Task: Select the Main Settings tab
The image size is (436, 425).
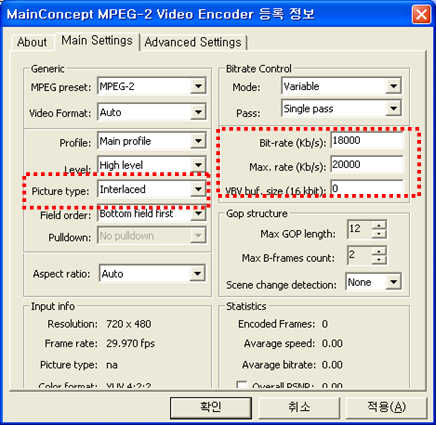Action: 97,41
